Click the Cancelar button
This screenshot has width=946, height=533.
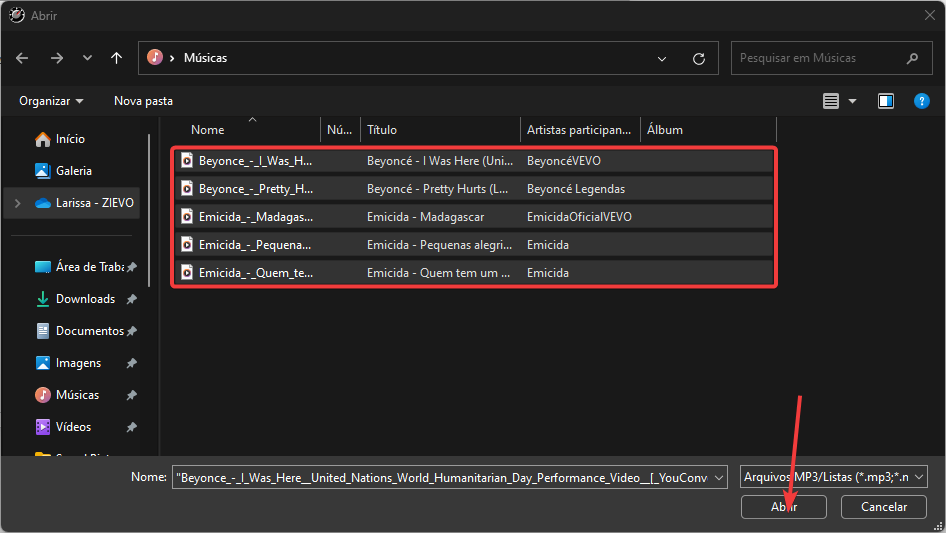pyautogui.click(x=884, y=507)
